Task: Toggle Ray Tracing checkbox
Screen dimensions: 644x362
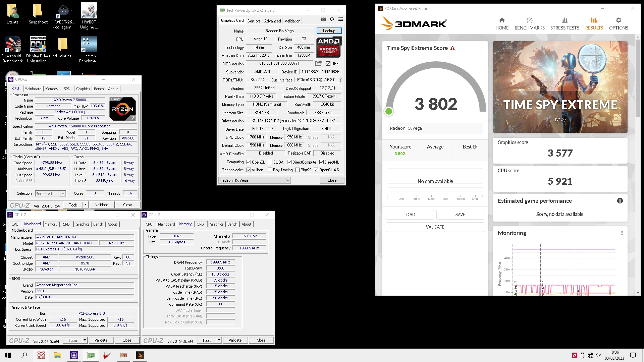Action: pyautogui.click(x=270, y=170)
